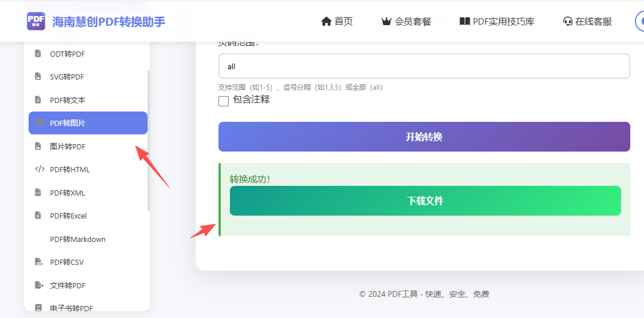Image resolution: width=644 pixels, height=318 pixels.
Task: Click the page range input containing all
Action: click(x=424, y=66)
